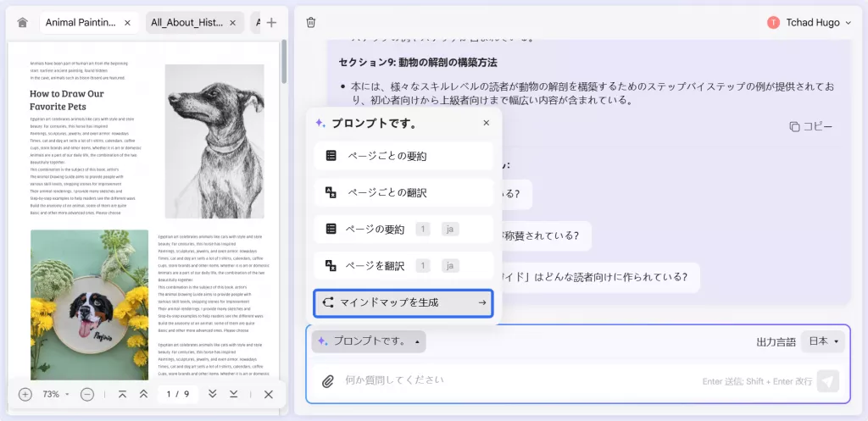Zoom in with the plus circle icon

click(25, 395)
